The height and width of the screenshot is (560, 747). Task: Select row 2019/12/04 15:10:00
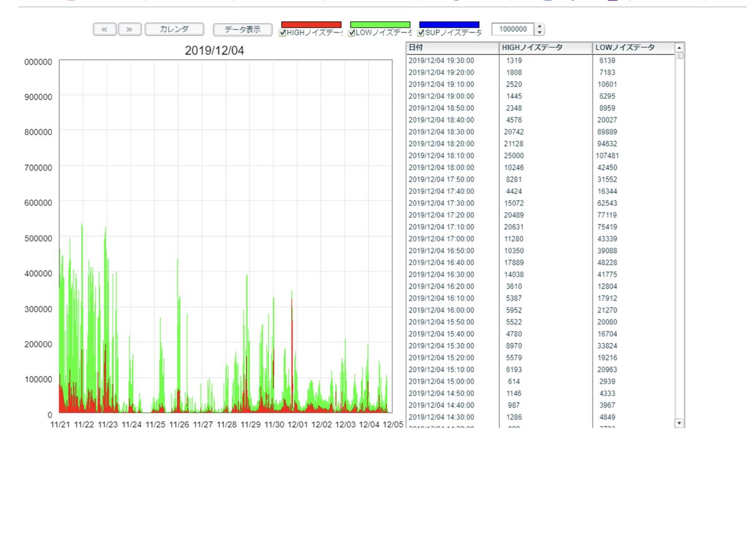tap(540, 369)
